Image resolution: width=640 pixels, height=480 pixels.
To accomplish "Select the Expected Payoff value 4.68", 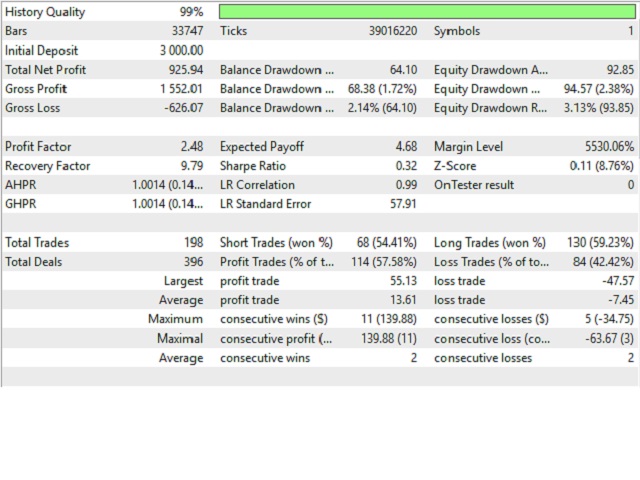I will tap(406, 147).
